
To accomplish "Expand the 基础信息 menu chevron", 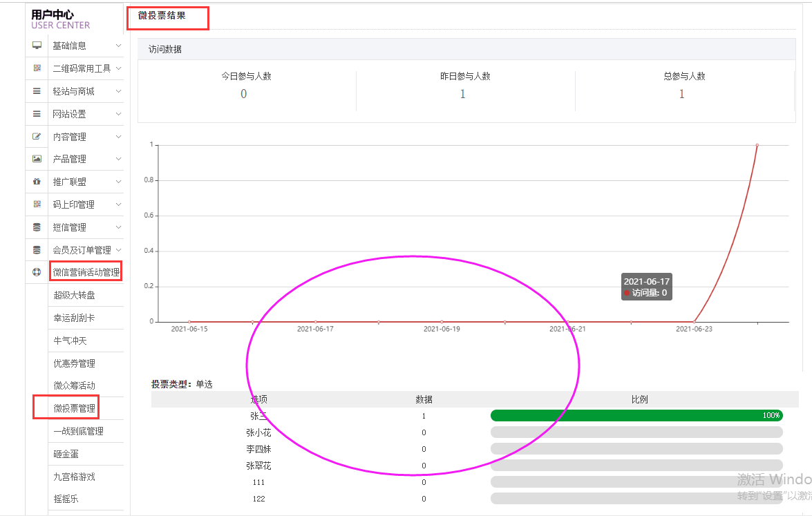I will click(118, 46).
